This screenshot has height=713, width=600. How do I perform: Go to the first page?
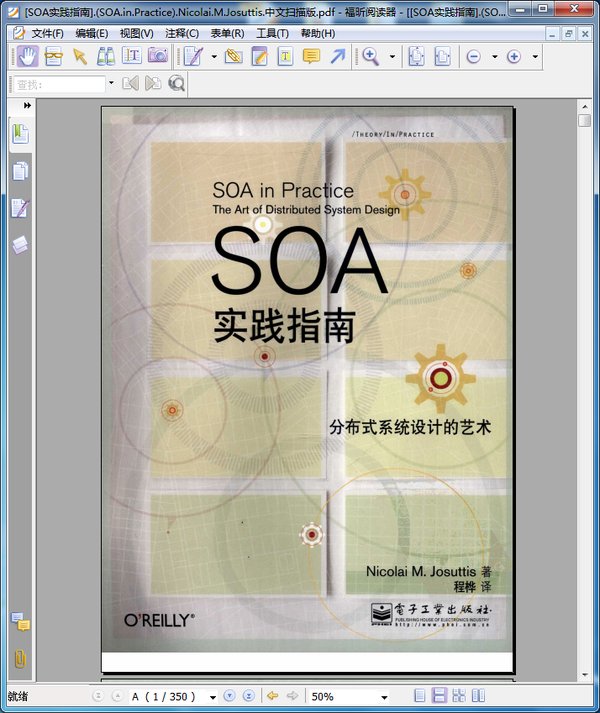click(x=98, y=696)
